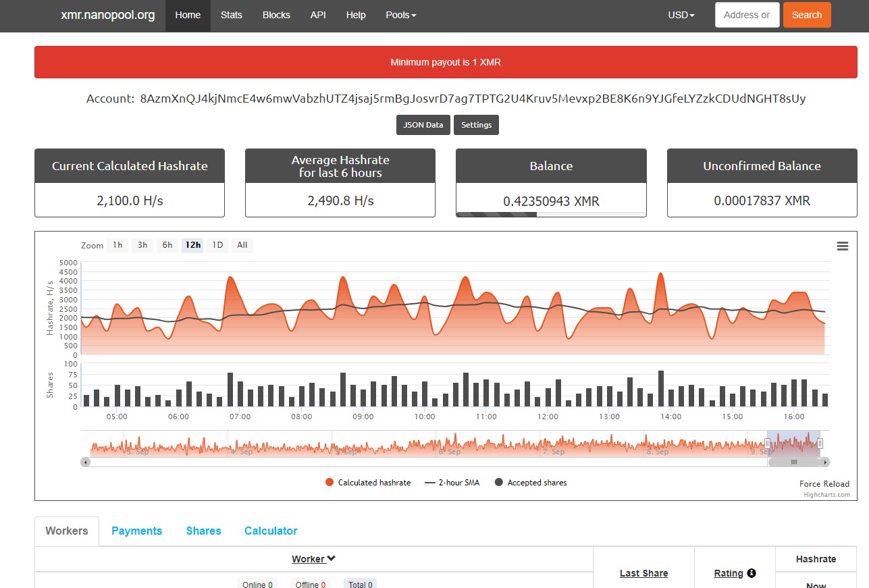Open the chart hamburger context menu
Screen dimensions: 869x588
pyautogui.click(x=842, y=246)
